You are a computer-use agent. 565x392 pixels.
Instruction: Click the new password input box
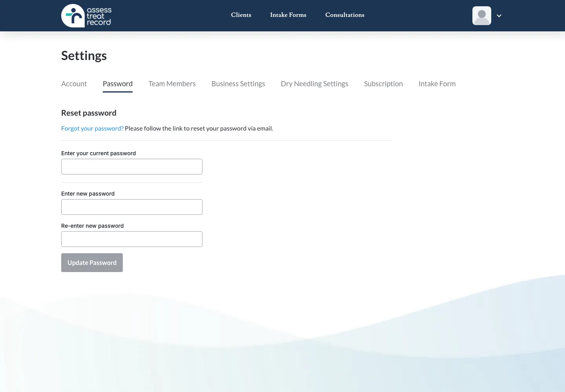click(x=132, y=207)
